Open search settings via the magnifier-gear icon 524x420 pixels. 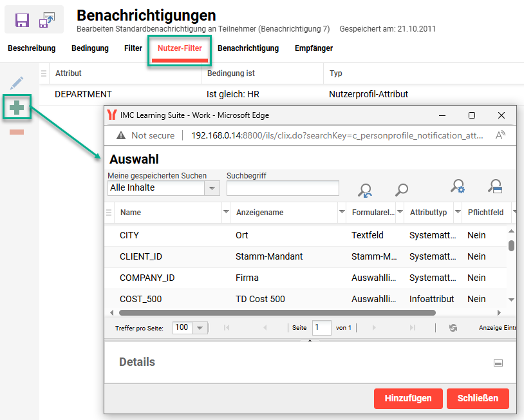(x=456, y=188)
